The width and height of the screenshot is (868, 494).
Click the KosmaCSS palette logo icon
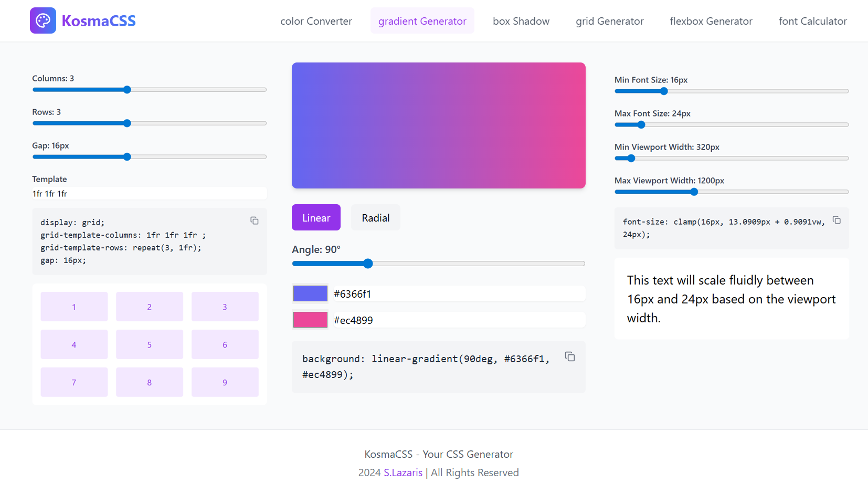(43, 20)
